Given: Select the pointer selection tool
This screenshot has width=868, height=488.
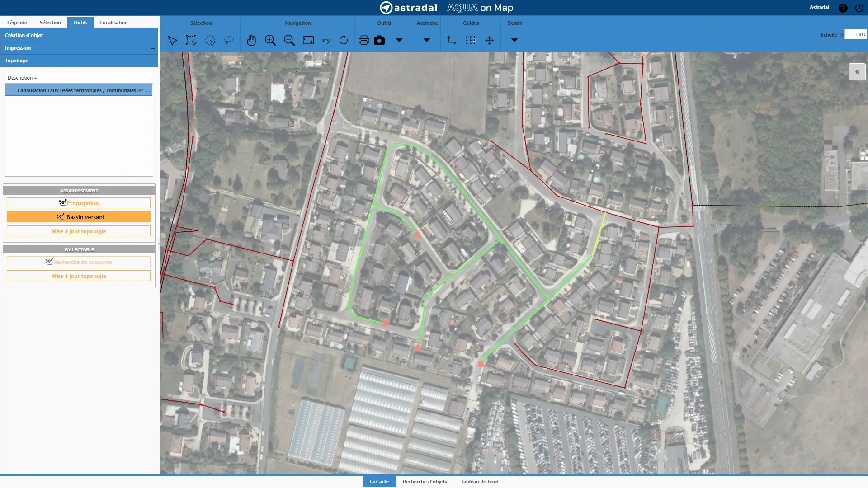Looking at the screenshot, I should pos(172,40).
